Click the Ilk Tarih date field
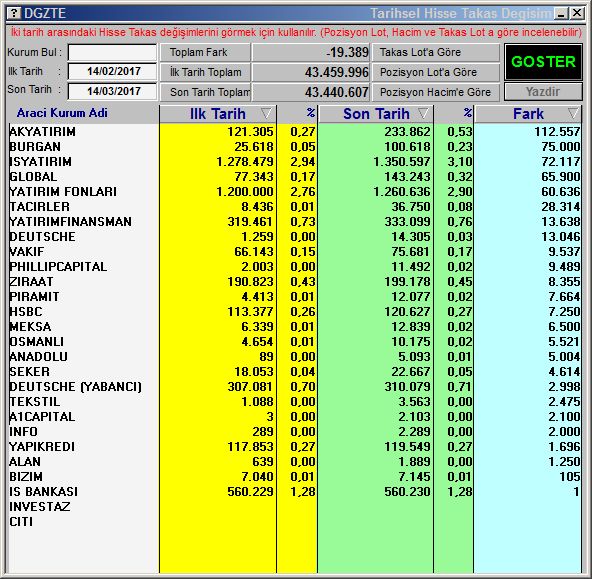Viewport: 592px width, 579px height. pos(112,71)
